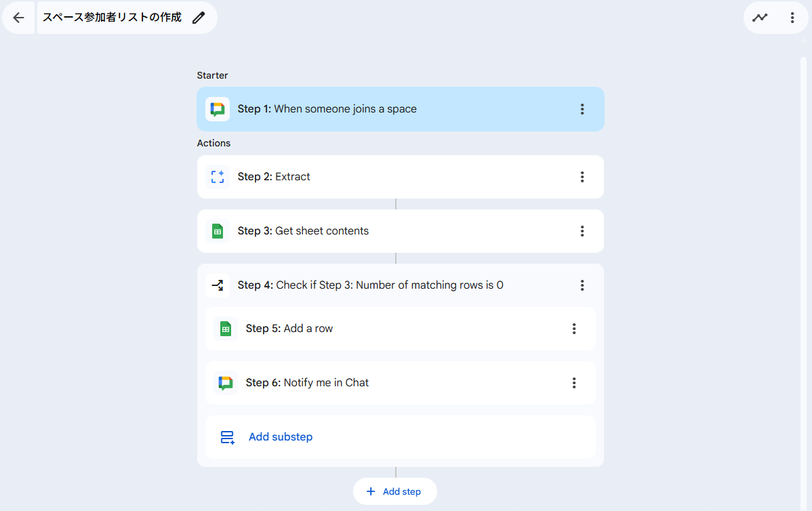This screenshot has width=812, height=511.
Task: Click the branch condition icon on Step 4
Action: 218,285
